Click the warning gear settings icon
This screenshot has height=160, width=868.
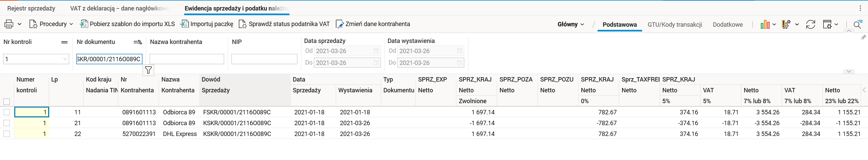point(786,24)
